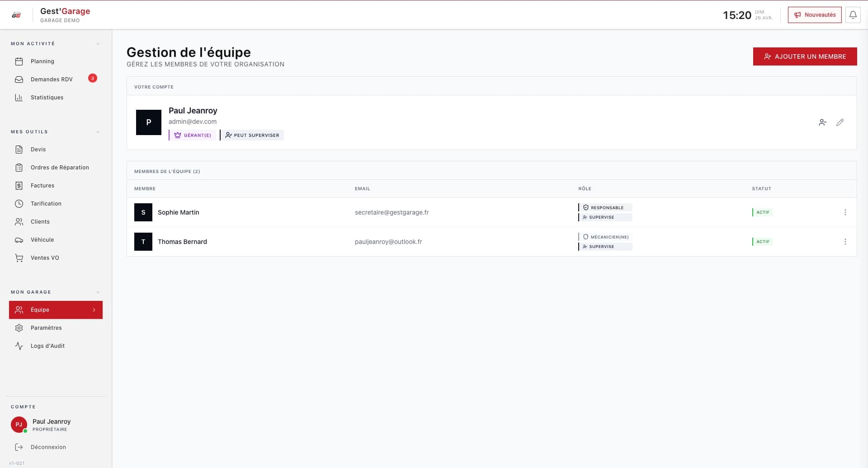Click the Statistiques chart icon

tap(19, 98)
